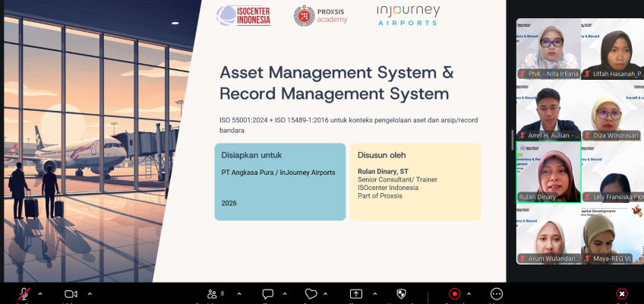
Task: Click 'Disiapkan untuk' heading in blue card
Action: click(252, 155)
